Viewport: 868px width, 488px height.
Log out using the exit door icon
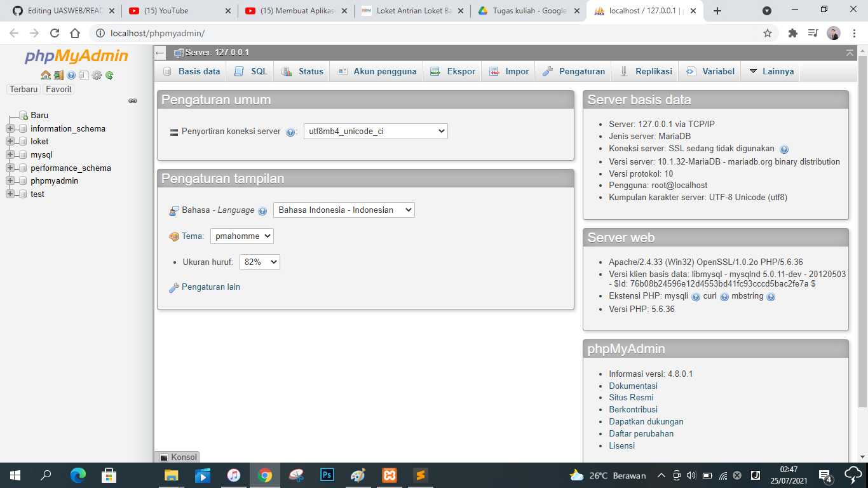click(x=58, y=75)
